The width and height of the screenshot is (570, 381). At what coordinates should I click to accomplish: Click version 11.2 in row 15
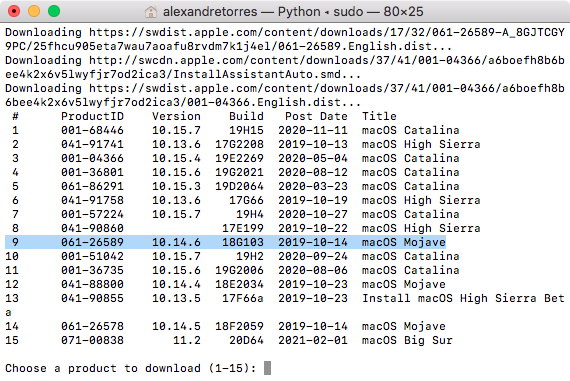tap(187, 340)
